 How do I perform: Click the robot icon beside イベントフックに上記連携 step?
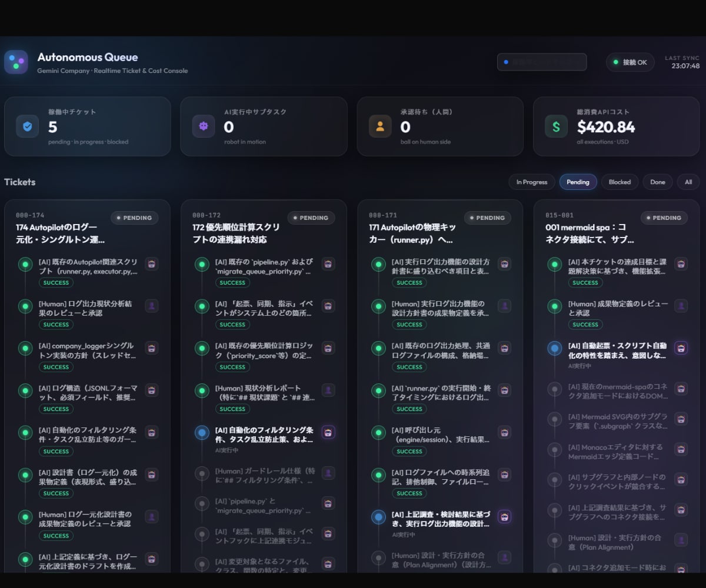[x=328, y=534]
